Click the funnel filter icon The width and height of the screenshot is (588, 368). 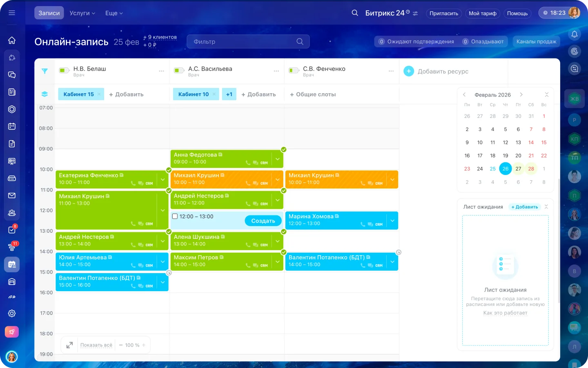tap(45, 71)
